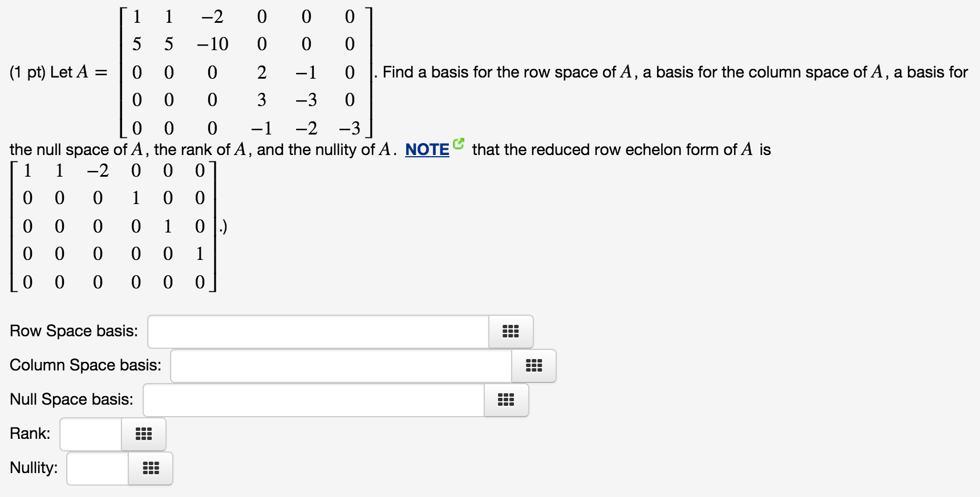This screenshot has width=980, height=497.
Task: Click the 'Null Space basis:' label
Action: point(71,400)
